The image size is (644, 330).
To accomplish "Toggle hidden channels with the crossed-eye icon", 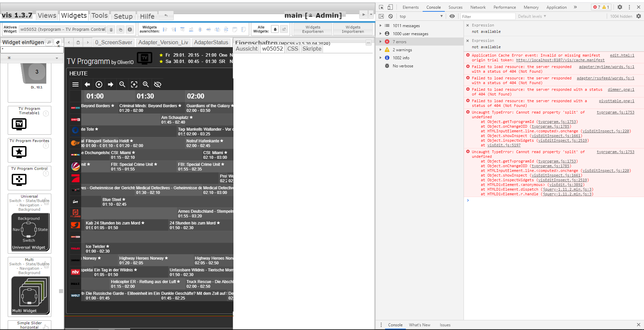I will (x=158, y=84).
